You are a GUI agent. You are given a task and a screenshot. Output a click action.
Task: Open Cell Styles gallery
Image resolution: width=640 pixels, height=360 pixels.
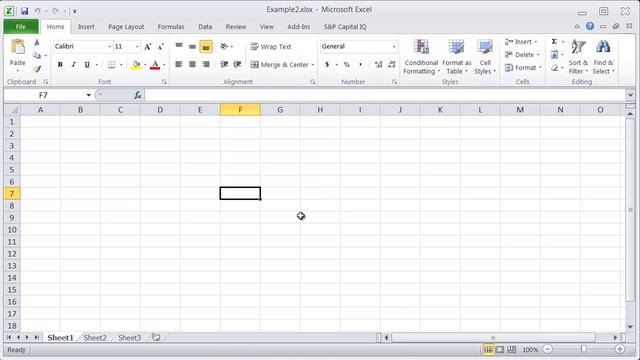485,57
